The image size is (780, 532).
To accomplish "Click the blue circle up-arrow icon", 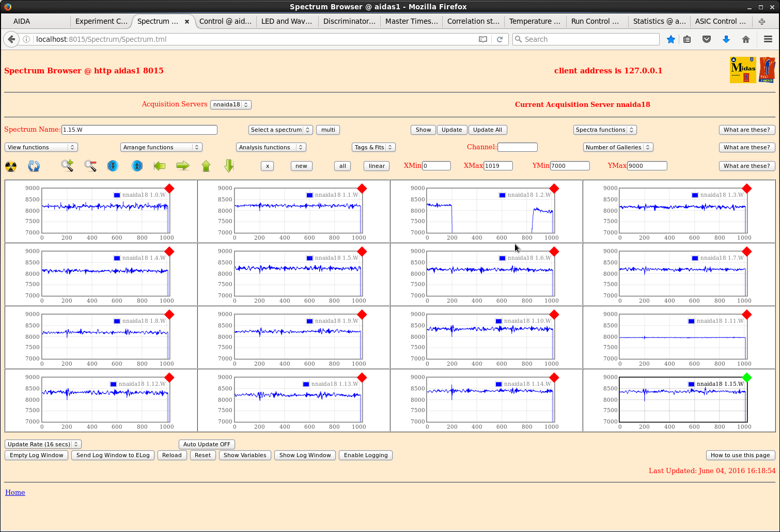I will coord(137,166).
